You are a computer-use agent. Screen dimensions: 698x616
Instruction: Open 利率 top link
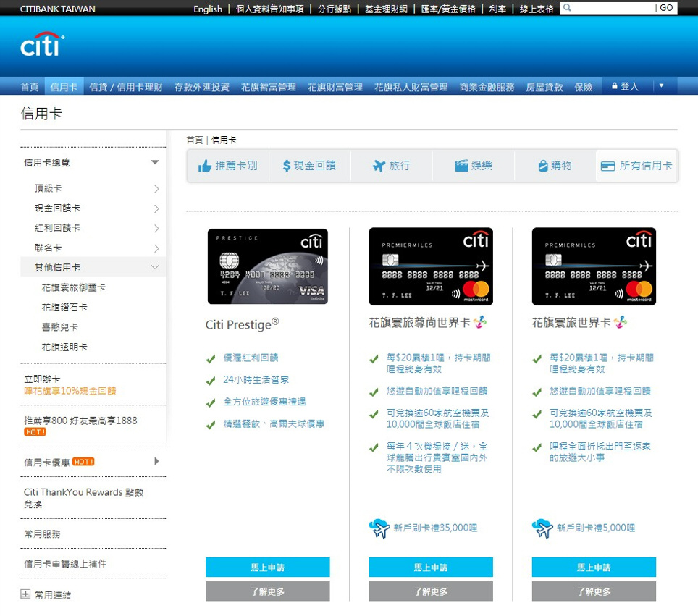coord(497,9)
